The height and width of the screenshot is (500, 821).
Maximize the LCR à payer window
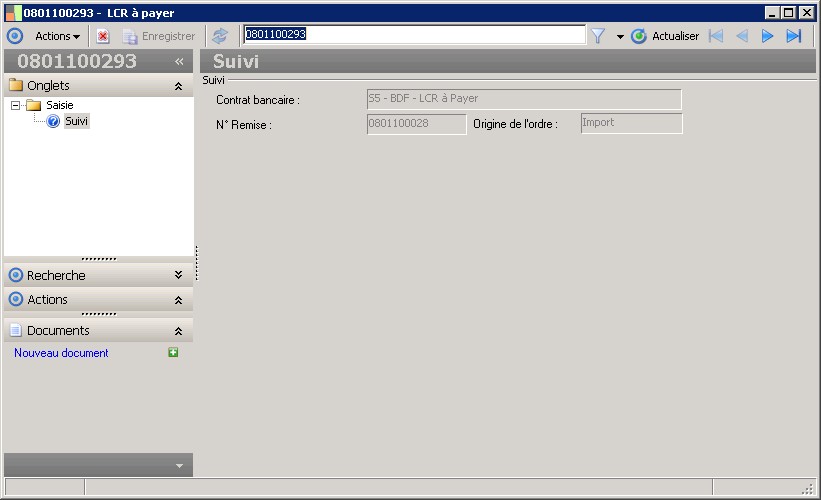click(789, 13)
